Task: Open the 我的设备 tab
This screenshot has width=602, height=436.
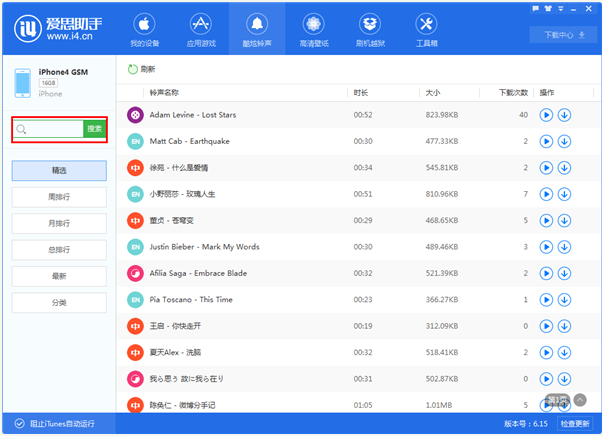Action: click(144, 29)
